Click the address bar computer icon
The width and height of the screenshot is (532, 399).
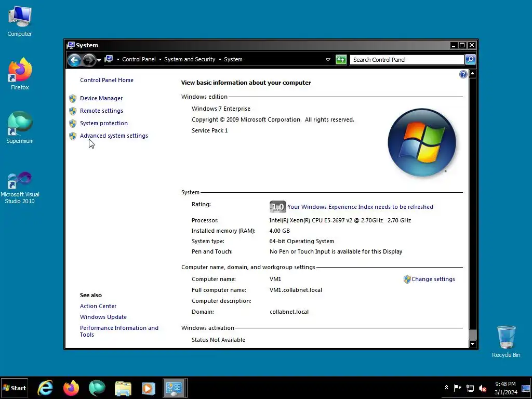[109, 59]
